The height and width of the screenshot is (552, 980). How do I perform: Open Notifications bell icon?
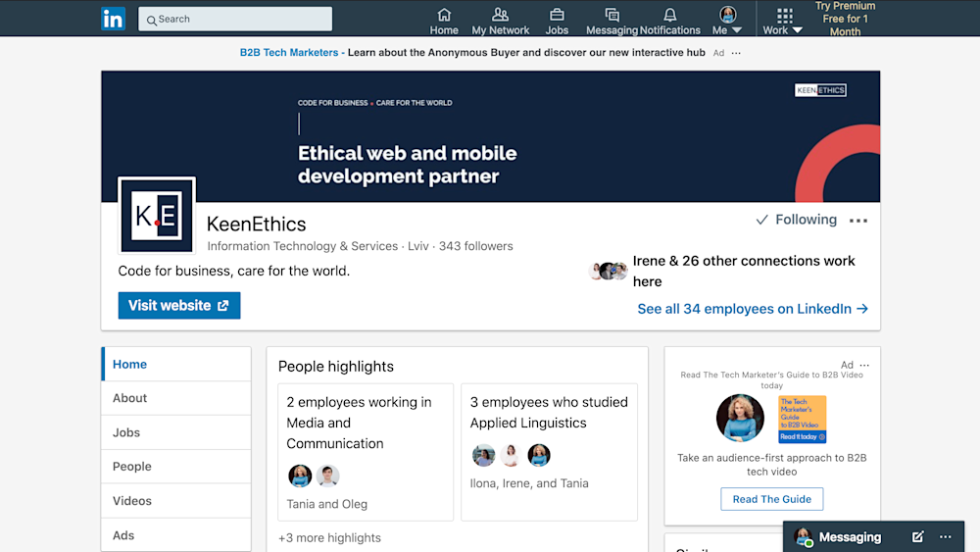670,22
